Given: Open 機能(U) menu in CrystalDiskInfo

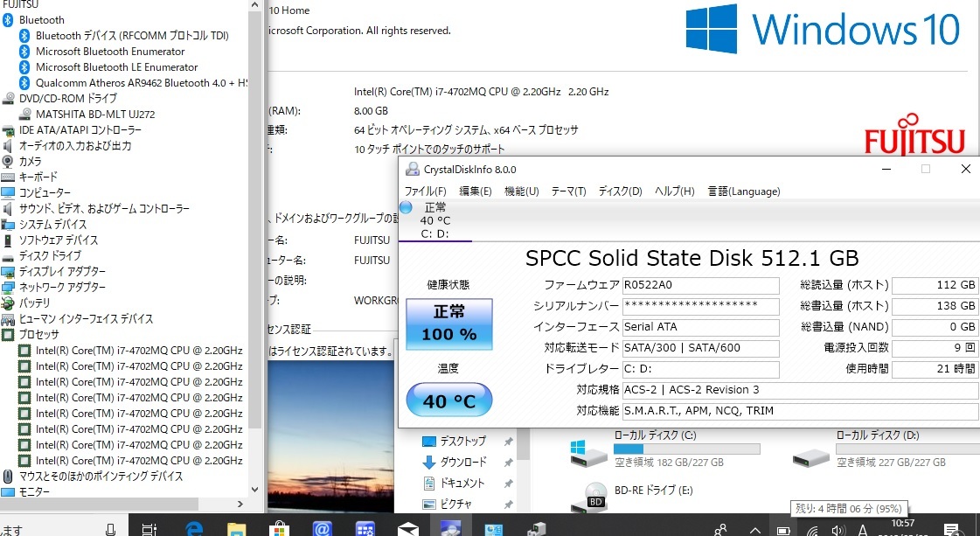Looking at the screenshot, I should (521, 191).
